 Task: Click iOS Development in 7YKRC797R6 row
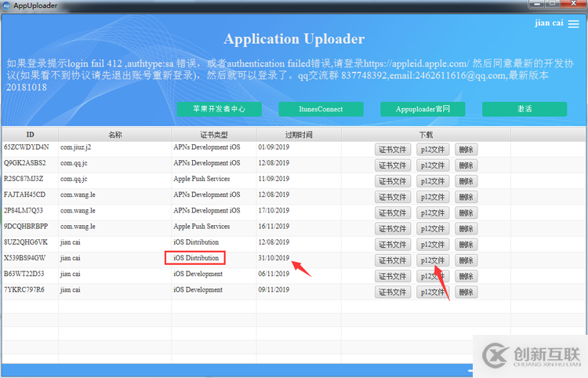point(198,290)
